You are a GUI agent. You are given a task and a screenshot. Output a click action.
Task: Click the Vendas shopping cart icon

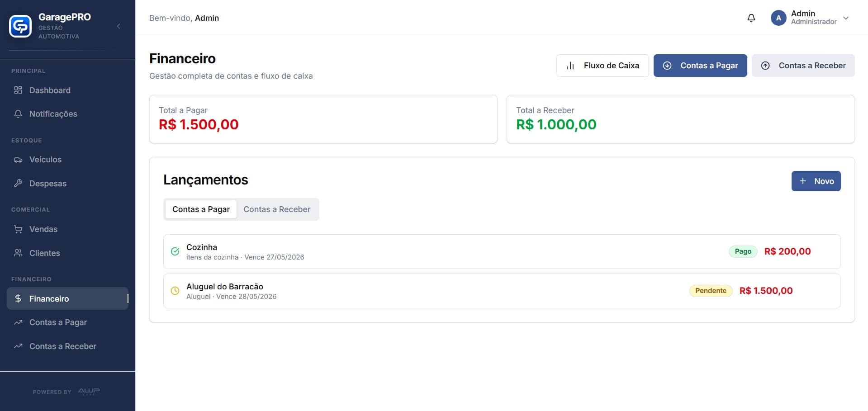pos(18,229)
